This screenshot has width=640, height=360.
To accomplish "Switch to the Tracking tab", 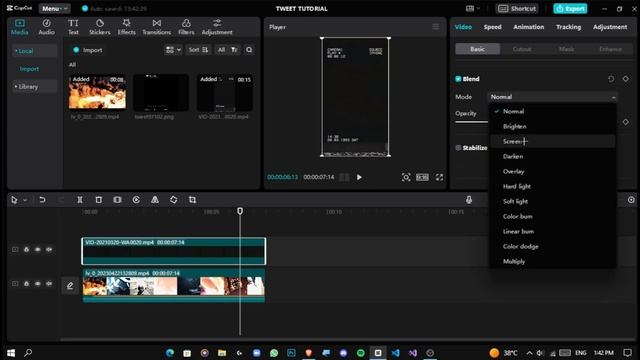I will 568,27.
